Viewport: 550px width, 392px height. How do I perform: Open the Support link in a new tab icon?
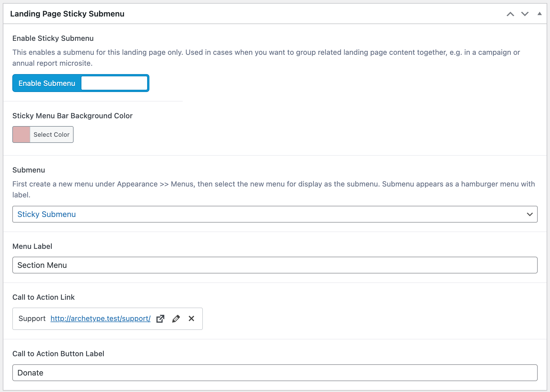point(160,318)
